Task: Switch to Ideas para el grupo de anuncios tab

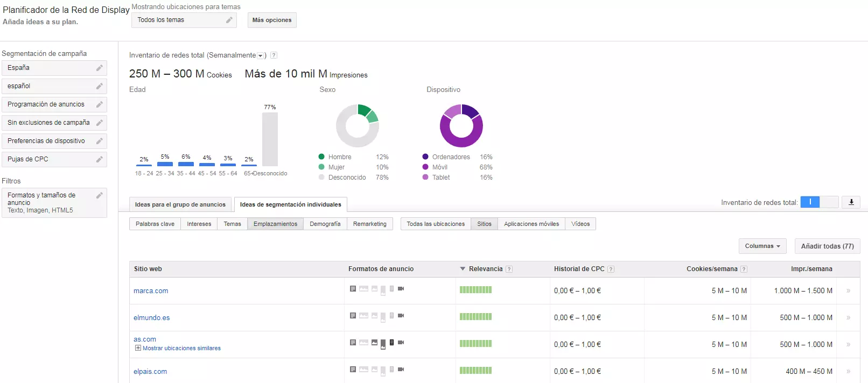Action: [180, 204]
